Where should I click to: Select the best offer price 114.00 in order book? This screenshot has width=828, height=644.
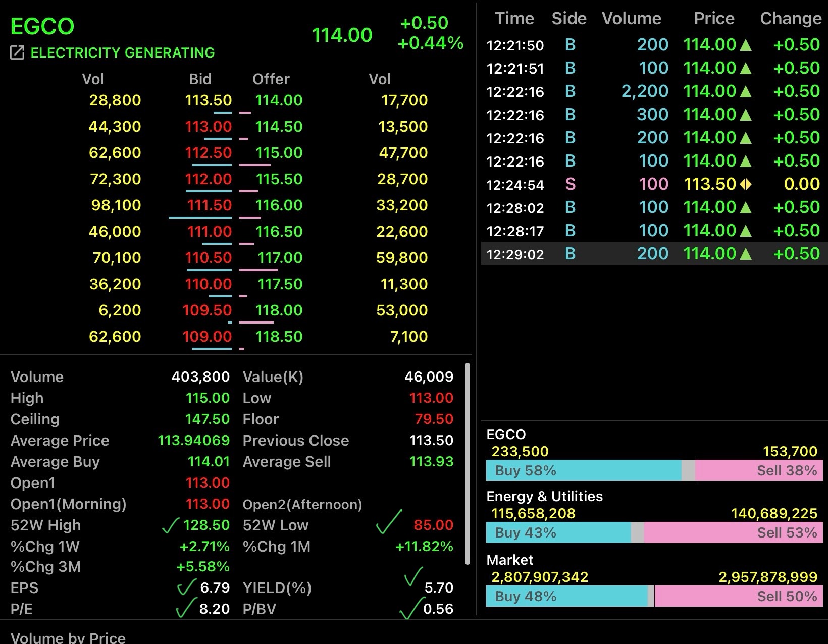click(x=279, y=100)
